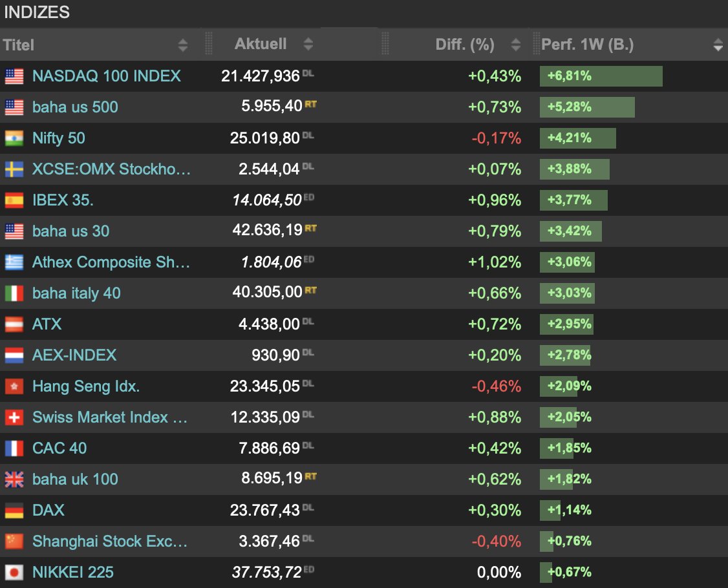728x588 pixels.
Task: Click the German flag beside DAX
Action: (x=14, y=510)
